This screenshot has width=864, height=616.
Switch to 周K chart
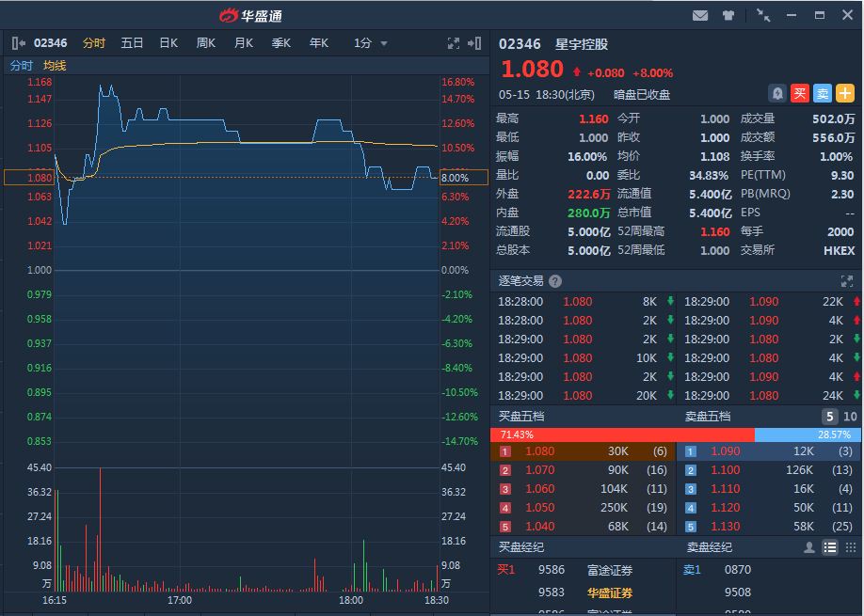206,43
